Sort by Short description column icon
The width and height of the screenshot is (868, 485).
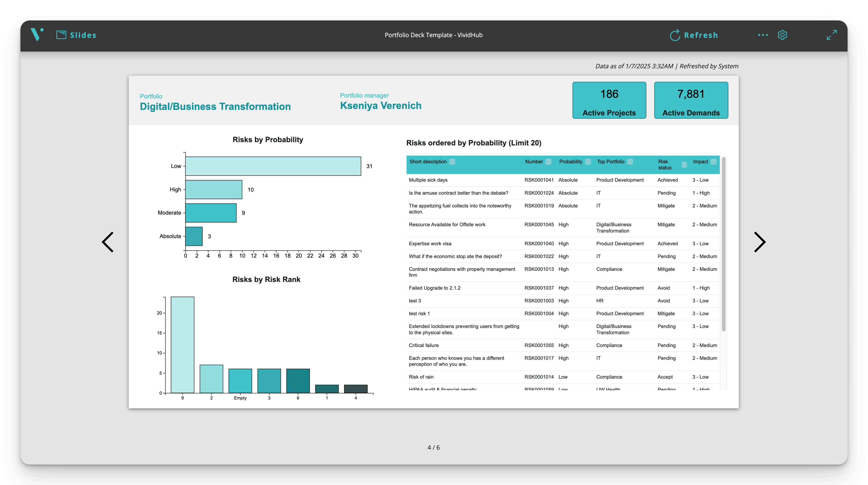tap(452, 162)
